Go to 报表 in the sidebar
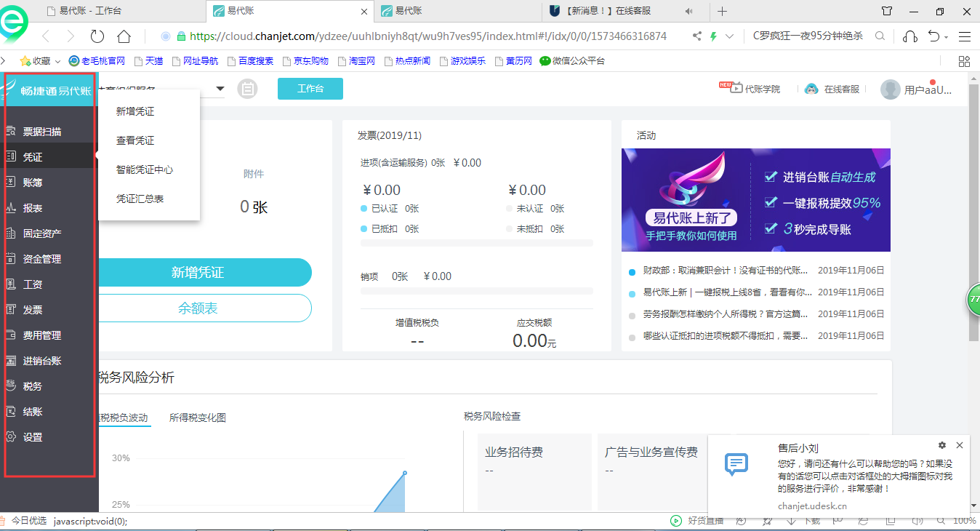Image resolution: width=980 pixels, height=531 pixels. pyautogui.click(x=33, y=208)
